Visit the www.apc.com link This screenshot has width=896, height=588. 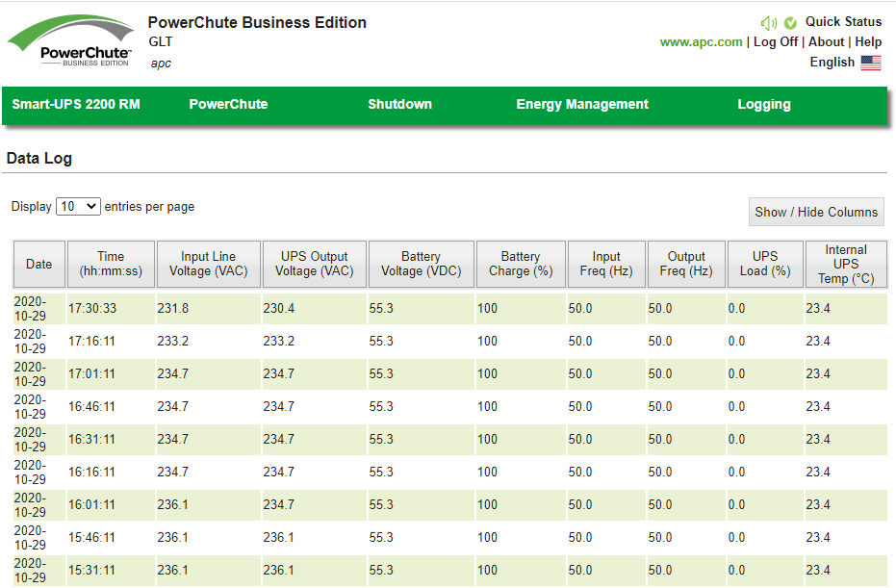(x=702, y=41)
